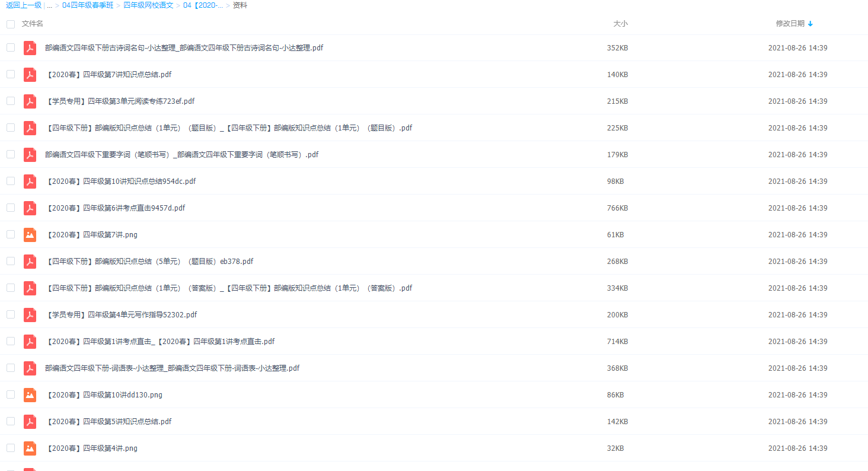The width and height of the screenshot is (868, 471).
Task: Check the box for 第10讲知识点总结954dc.pdf
Action: [x=11, y=181]
